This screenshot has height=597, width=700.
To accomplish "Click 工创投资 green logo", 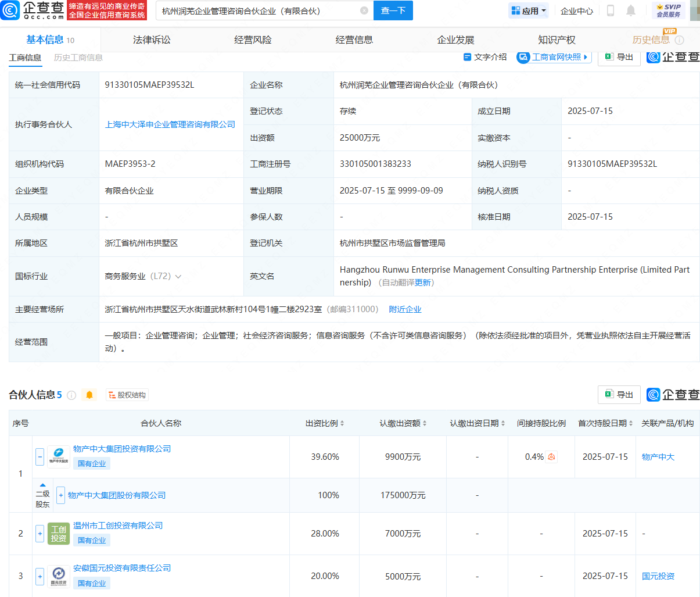I will 59,533.
